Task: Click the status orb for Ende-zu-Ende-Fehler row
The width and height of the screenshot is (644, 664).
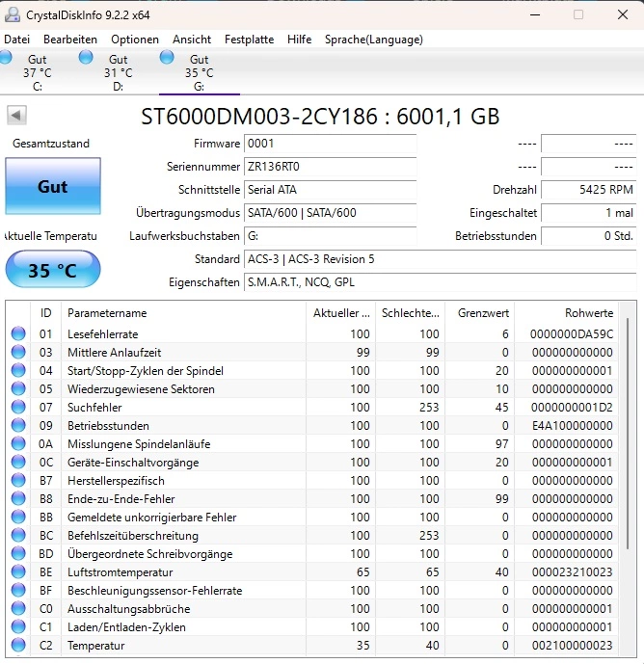Action: point(18,498)
